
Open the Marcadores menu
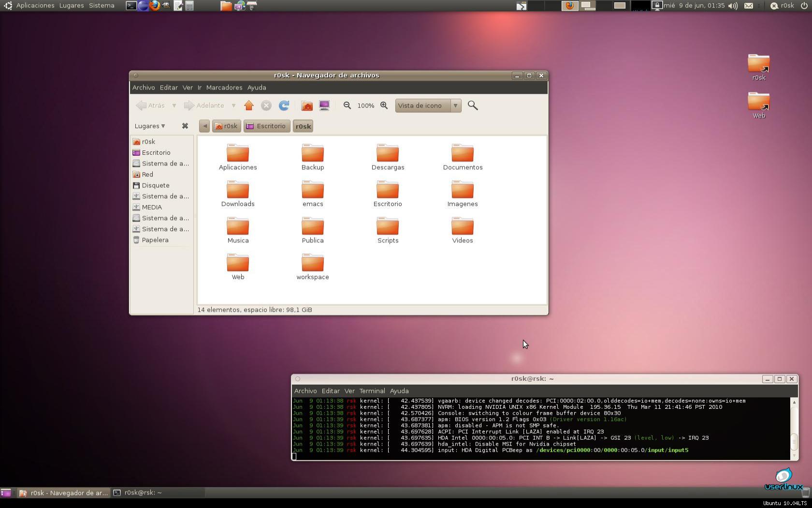[224, 88]
